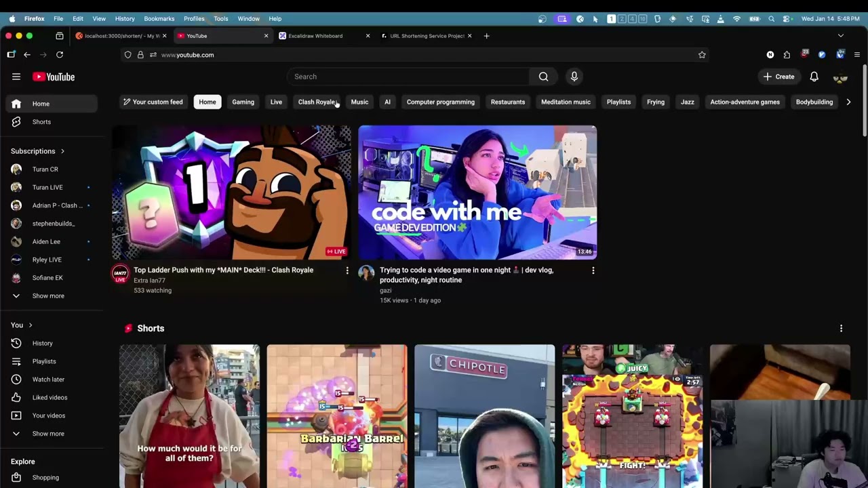Image resolution: width=868 pixels, height=488 pixels.
Task: Click the Create button
Action: [x=778, y=77]
